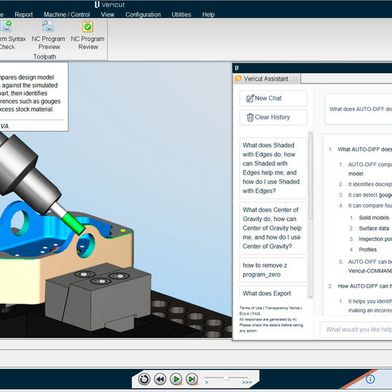
Task: Switch to the Vericut Assistant tab
Action: 266,79
